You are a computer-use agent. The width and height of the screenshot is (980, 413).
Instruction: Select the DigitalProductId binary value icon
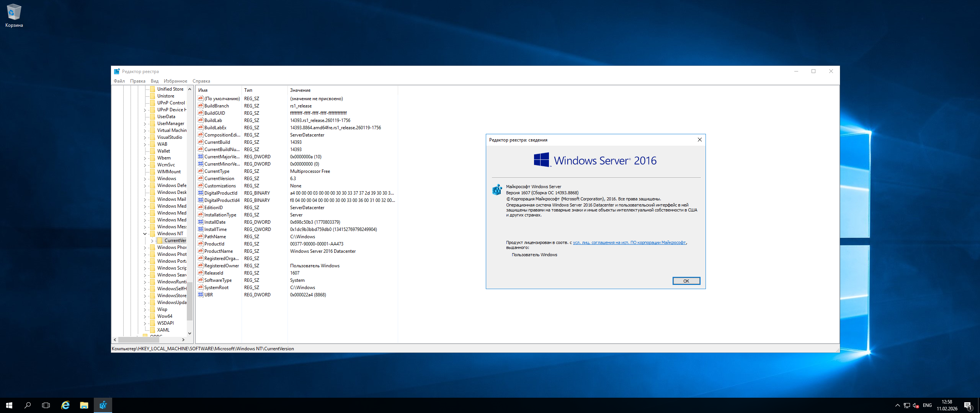[x=200, y=193]
